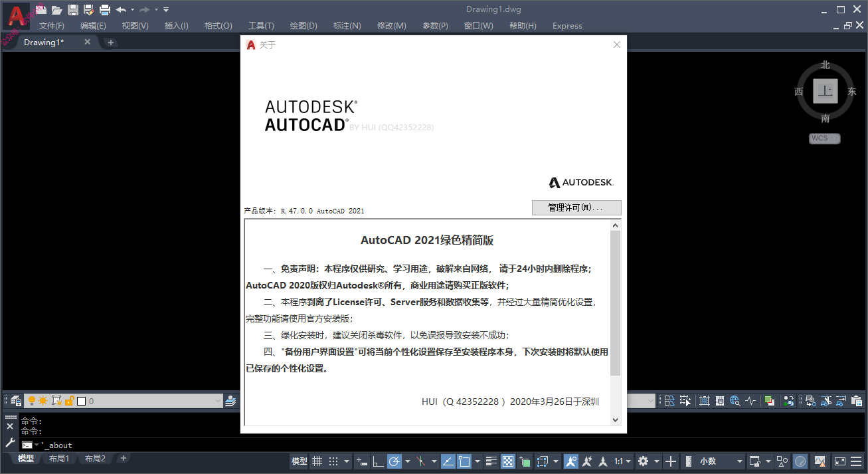868x474 pixels.
Task: Switch to the Drawing1* file tab
Action: [x=44, y=43]
